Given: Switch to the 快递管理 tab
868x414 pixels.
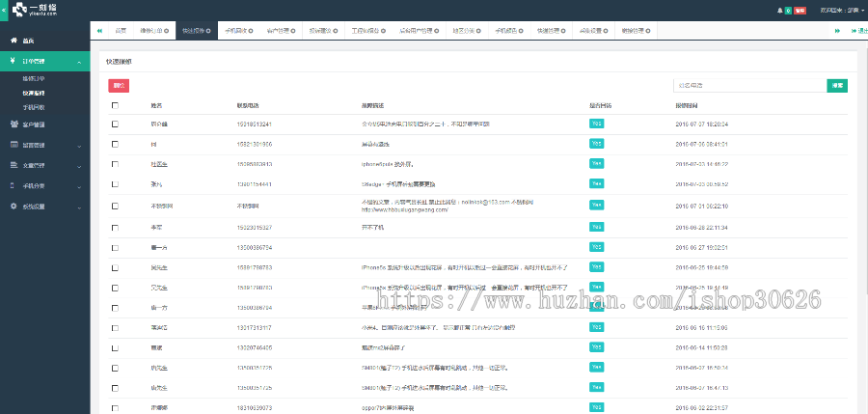Looking at the screenshot, I should pyautogui.click(x=552, y=31).
